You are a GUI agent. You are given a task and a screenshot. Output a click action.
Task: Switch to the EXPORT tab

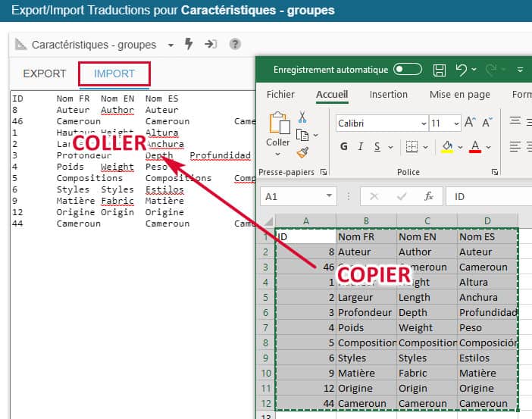(45, 73)
